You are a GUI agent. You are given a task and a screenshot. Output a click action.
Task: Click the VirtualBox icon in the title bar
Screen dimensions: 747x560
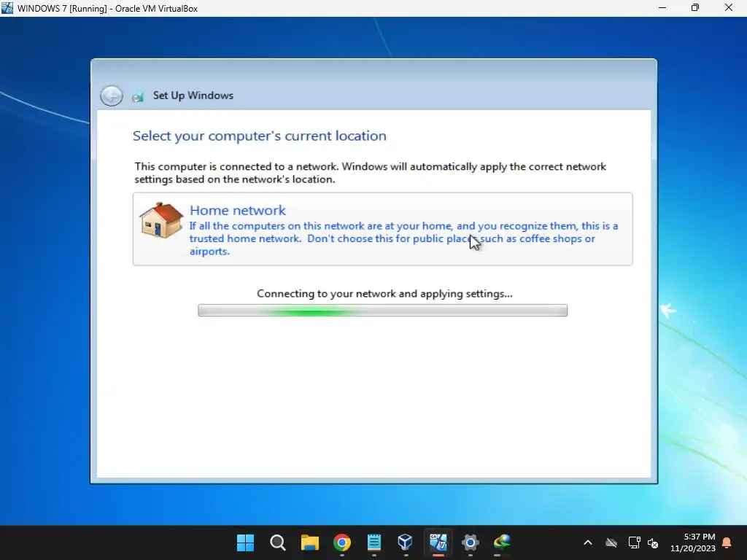click(7, 7)
